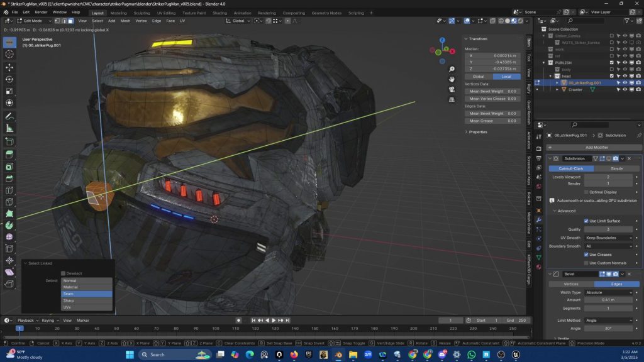The height and width of the screenshot is (362, 644).
Task: Open UV Smooth Keep Boundaries dropdown
Action: tap(609, 238)
